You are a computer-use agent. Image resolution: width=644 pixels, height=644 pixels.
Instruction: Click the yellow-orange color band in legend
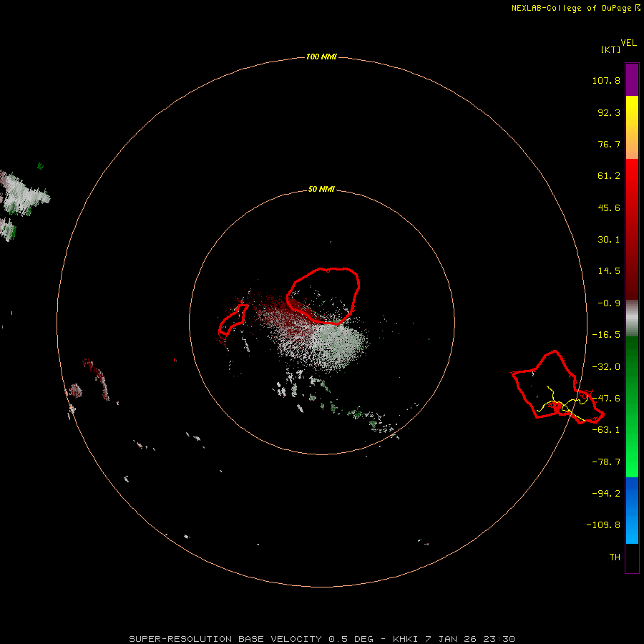click(x=632, y=127)
